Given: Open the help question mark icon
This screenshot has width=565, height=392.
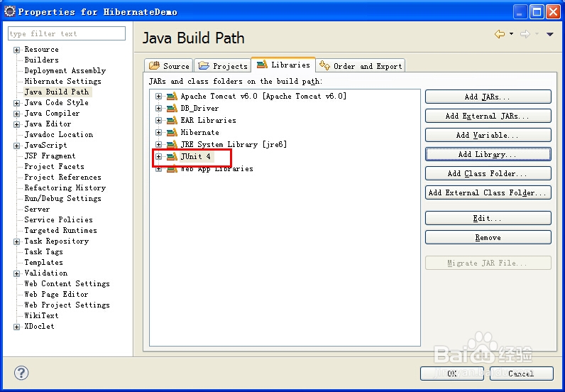Looking at the screenshot, I should pyautogui.click(x=21, y=373).
